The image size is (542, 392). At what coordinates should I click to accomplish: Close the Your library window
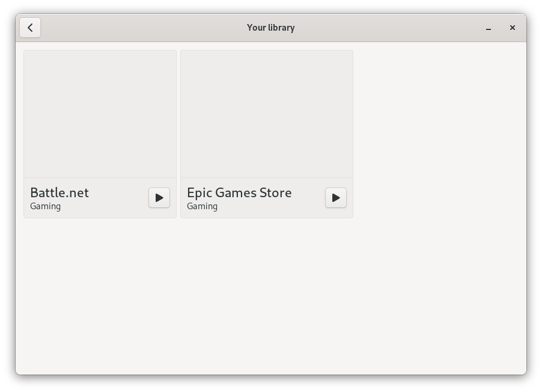coord(512,28)
